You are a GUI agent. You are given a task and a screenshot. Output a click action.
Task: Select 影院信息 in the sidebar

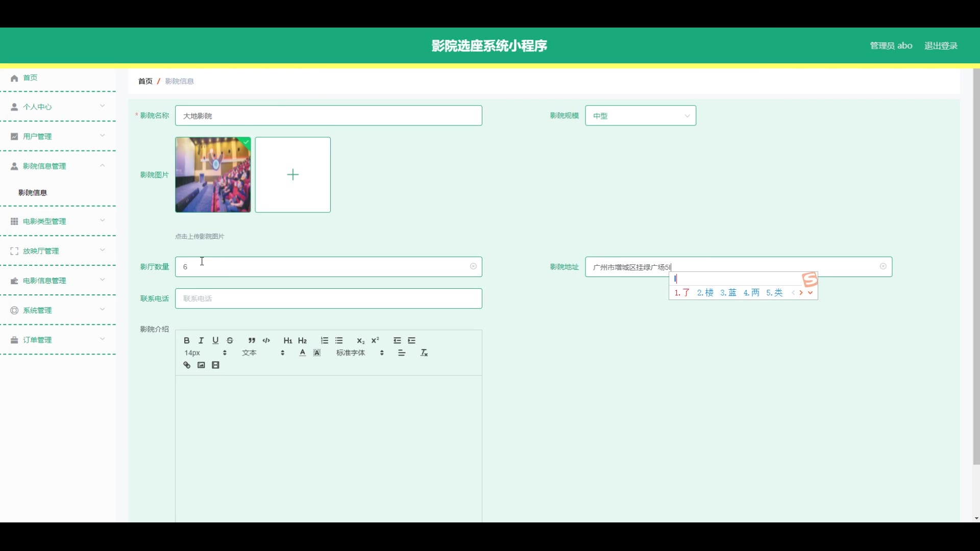33,193
